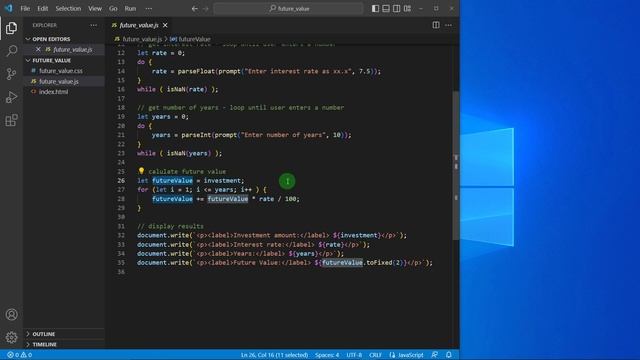640x360 pixels.
Task: Click '// display results' comment
Action: (170, 226)
